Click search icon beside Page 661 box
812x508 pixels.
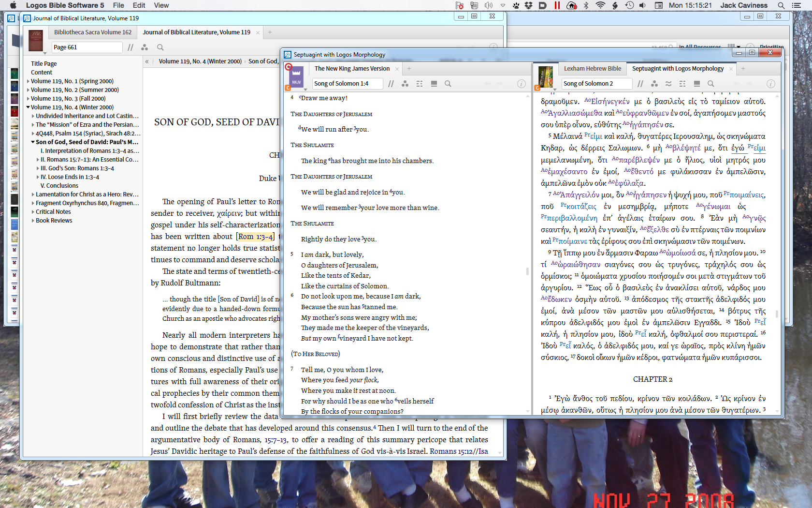pos(160,47)
